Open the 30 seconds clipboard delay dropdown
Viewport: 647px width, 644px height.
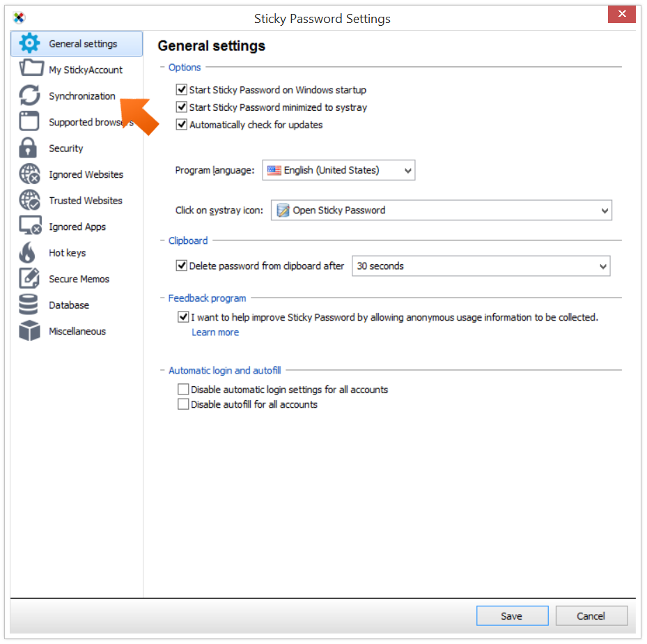pyautogui.click(x=481, y=266)
